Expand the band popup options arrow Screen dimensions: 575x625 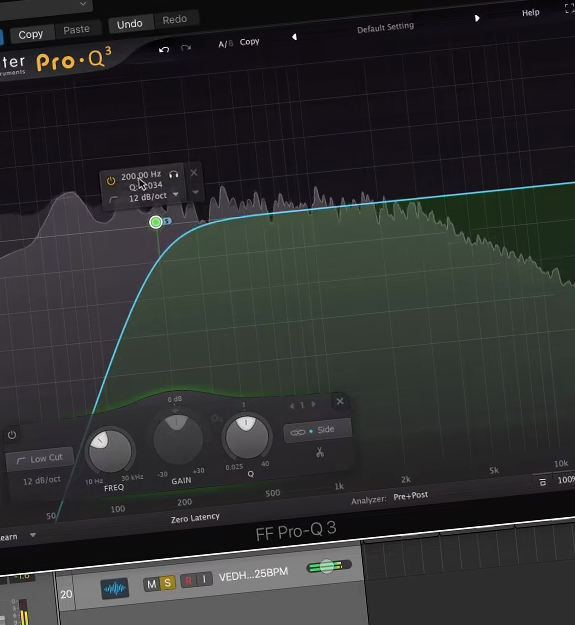195,192
